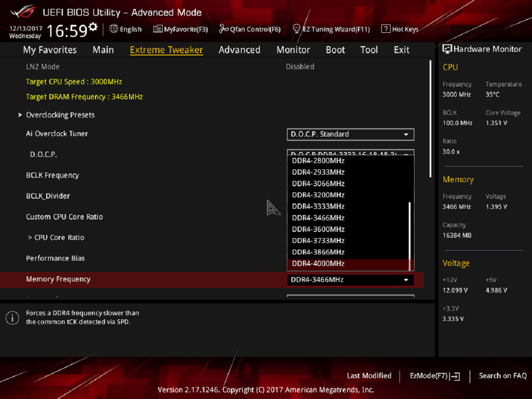Click the MyFavorite list icon

[158, 29]
